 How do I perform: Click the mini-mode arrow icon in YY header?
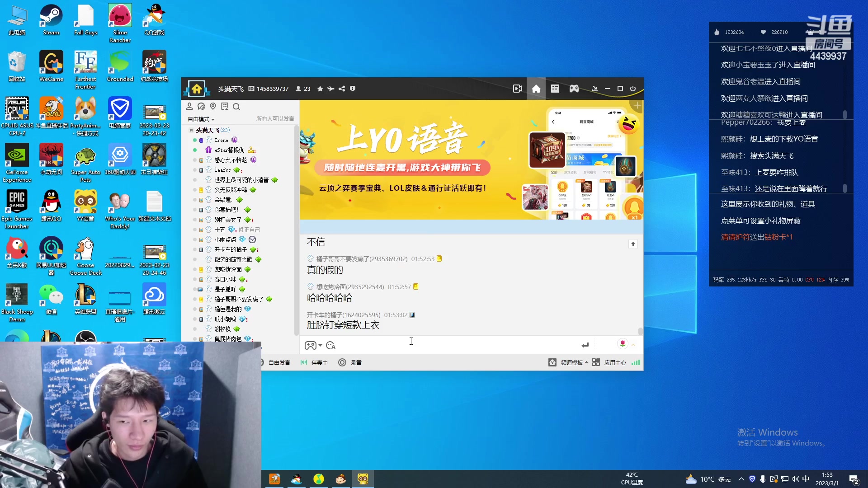point(594,89)
